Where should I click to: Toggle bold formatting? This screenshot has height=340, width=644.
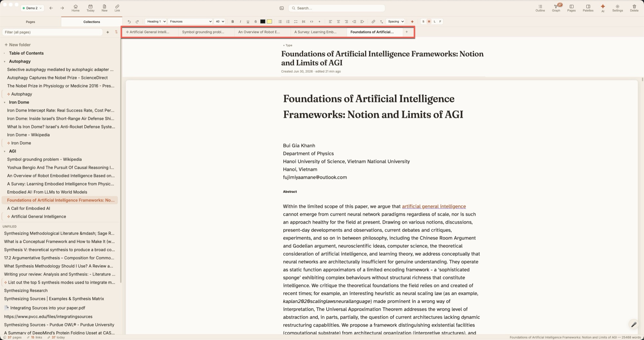(232, 22)
